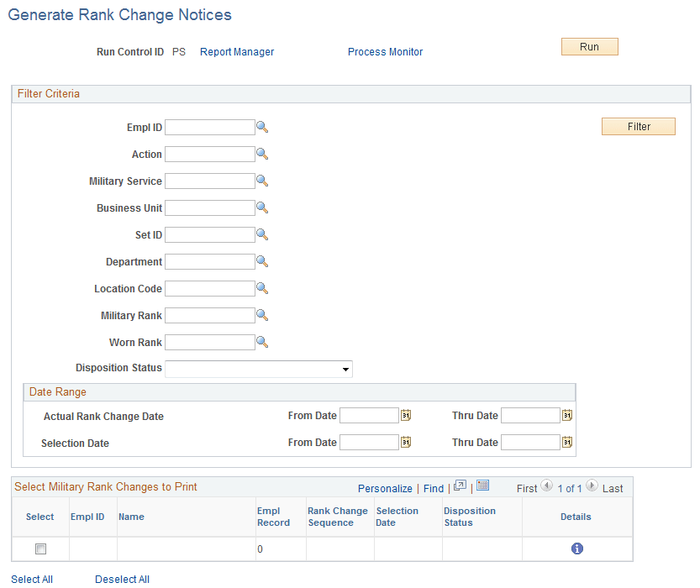The height and width of the screenshot is (588, 700).
Task: Click the Details information icon in the grid
Action: click(576, 548)
